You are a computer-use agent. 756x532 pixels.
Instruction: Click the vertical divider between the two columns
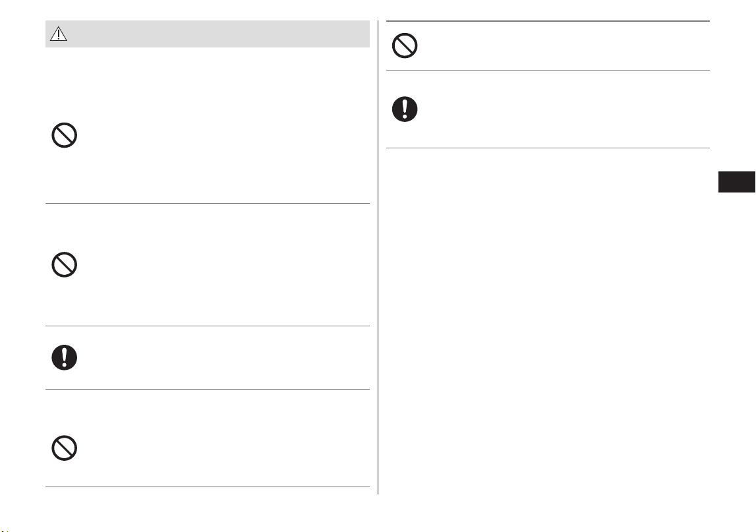[378, 257]
